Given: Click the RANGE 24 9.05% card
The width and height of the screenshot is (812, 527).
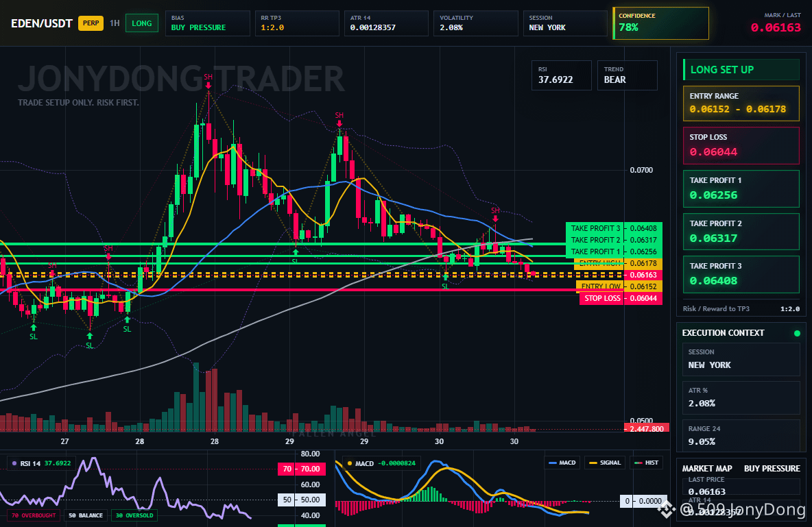Looking at the screenshot, I should point(741,435).
